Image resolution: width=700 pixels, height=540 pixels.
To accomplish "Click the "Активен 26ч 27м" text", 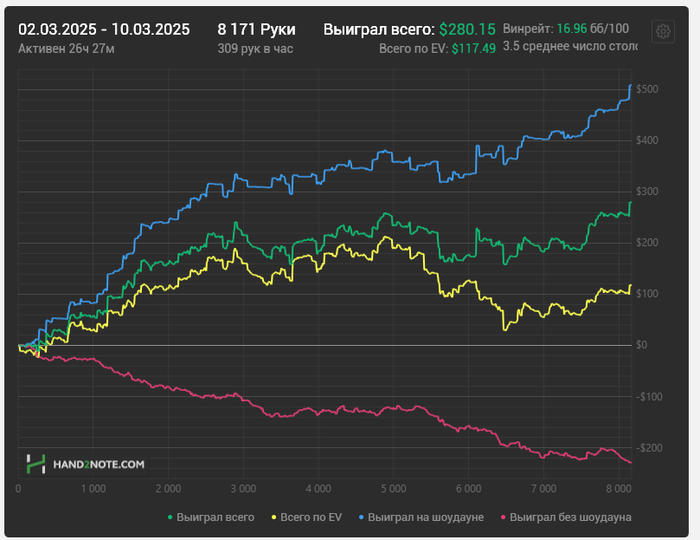I will click(66, 48).
